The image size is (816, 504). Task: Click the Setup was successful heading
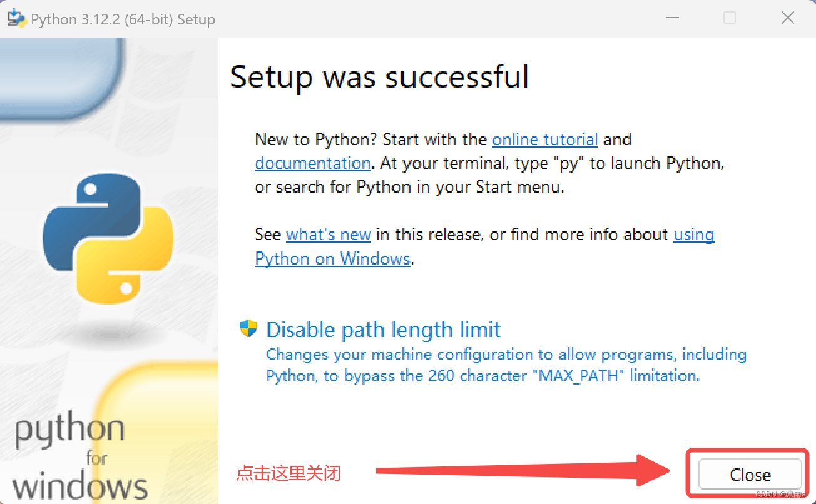click(x=379, y=76)
